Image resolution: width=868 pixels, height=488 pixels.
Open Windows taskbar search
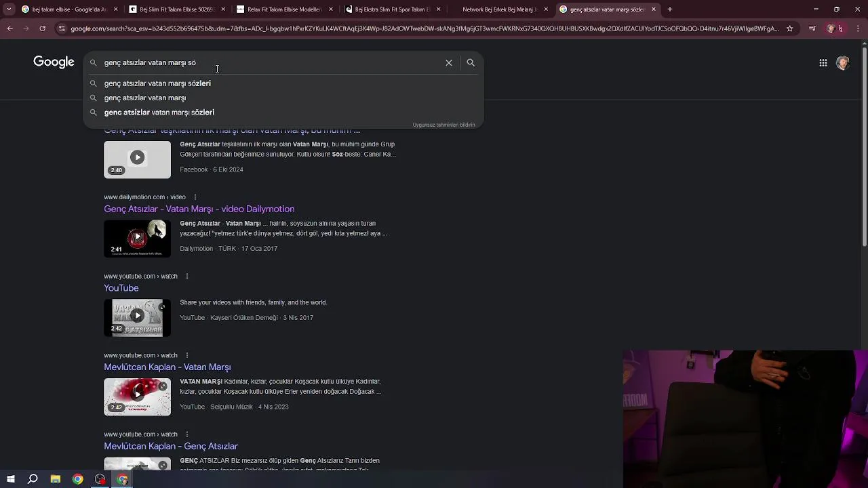pos(33,479)
